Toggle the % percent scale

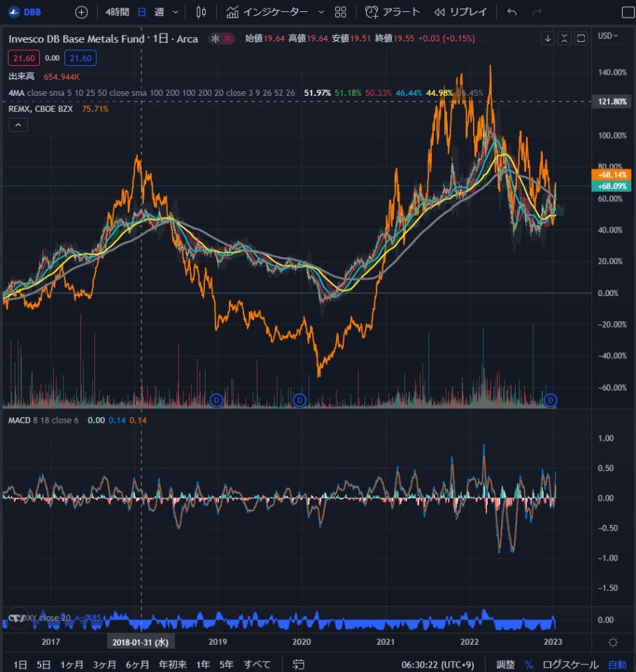529,665
